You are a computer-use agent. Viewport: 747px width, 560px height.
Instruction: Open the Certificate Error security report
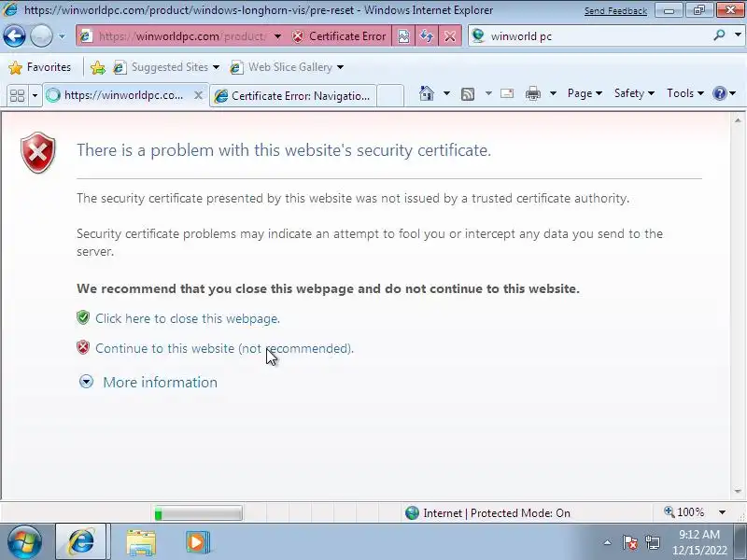click(339, 36)
